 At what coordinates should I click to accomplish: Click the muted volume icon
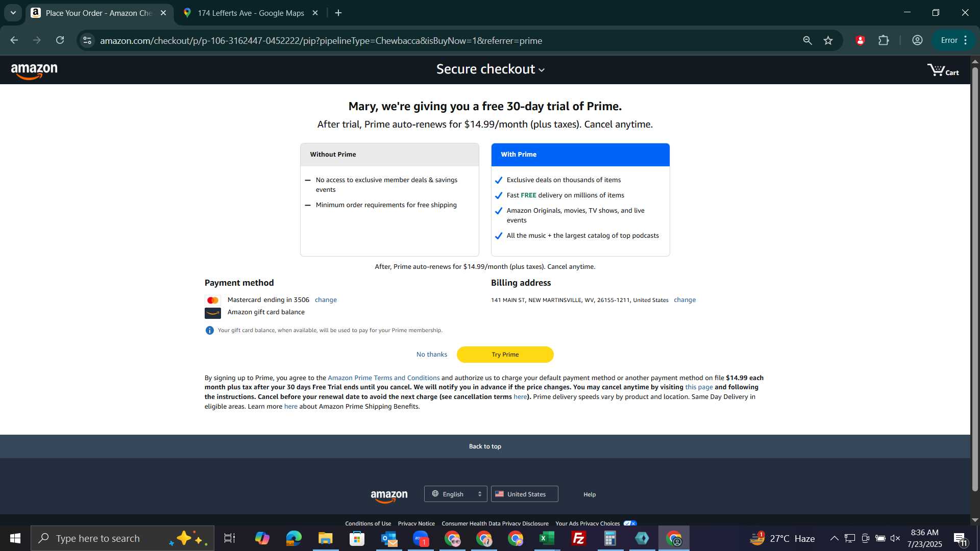895,538
